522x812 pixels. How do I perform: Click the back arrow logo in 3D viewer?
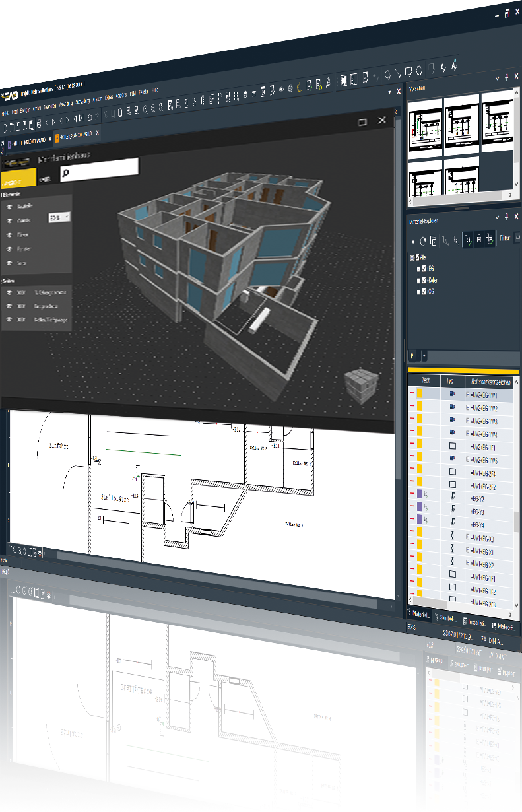(17, 162)
